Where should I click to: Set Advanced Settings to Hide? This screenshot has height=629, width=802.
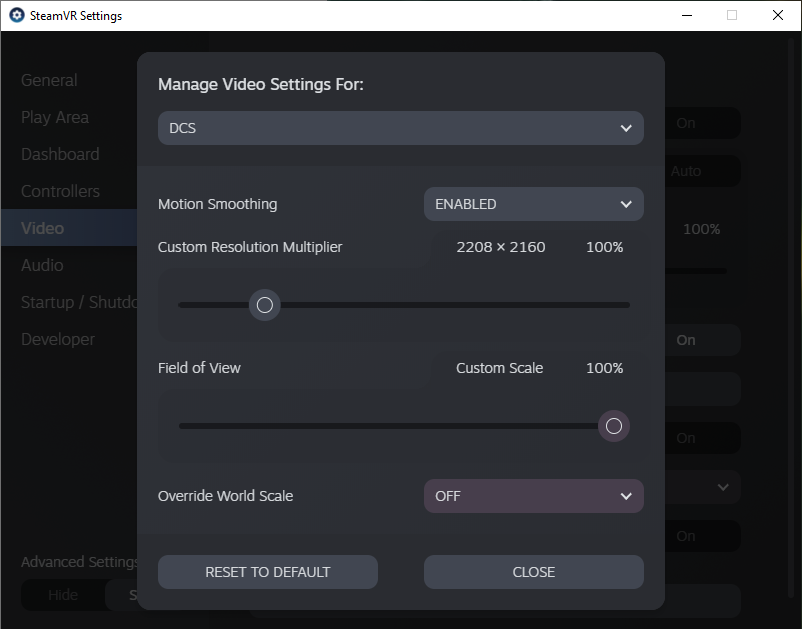[x=63, y=595]
